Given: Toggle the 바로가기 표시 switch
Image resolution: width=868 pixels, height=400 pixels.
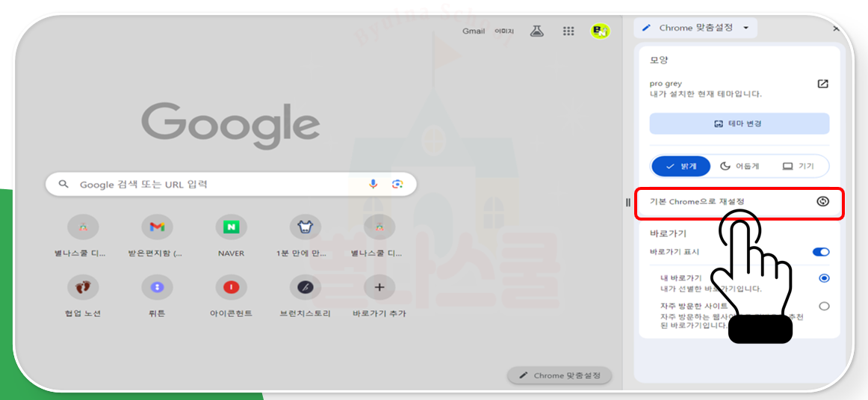Looking at the screenshot, I should pos(821,252).
